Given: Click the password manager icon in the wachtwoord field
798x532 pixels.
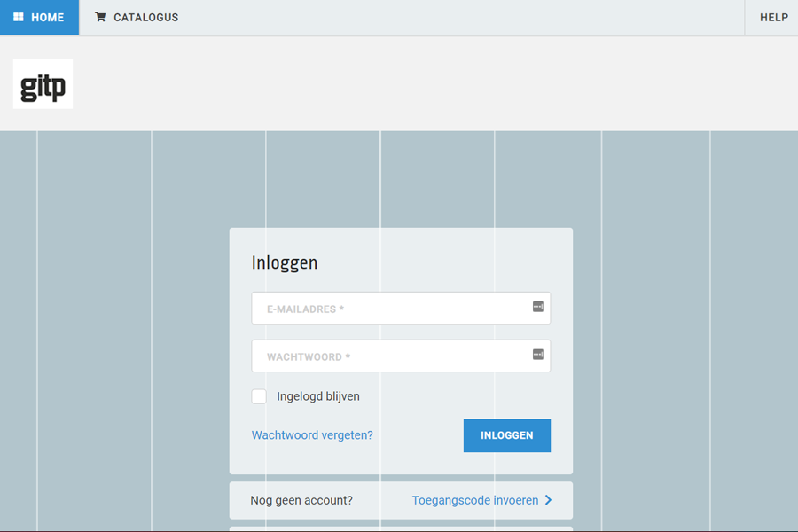Looking at the screenshot, I should [x=538, y=355].
